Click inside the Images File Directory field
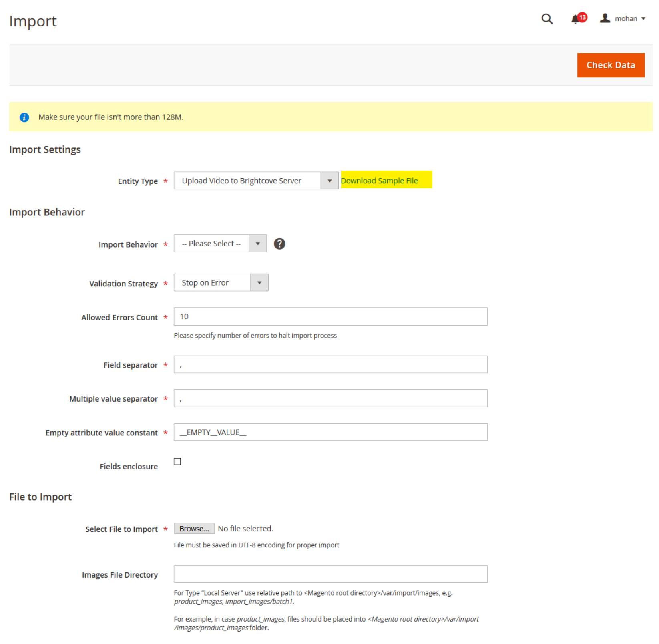This screenshot has height=644, width=659. 330,574
